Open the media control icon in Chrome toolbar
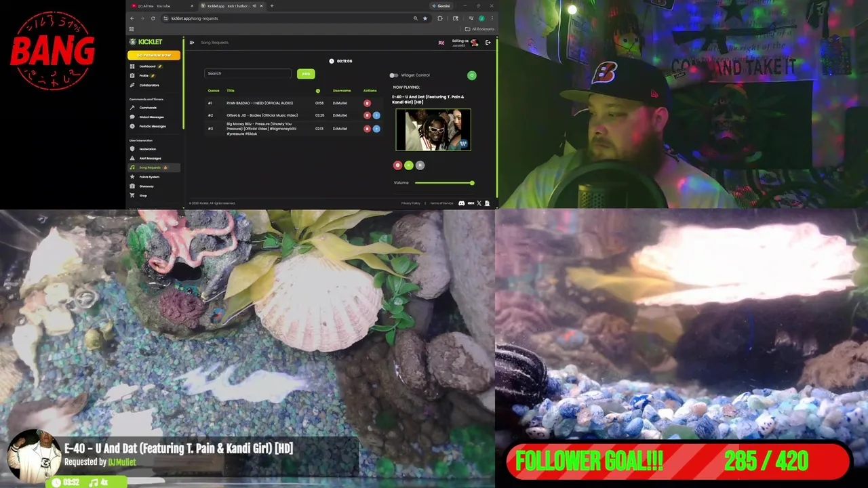Image resolution: width=868 pixels, height=488 pixels. coord(471,18)
